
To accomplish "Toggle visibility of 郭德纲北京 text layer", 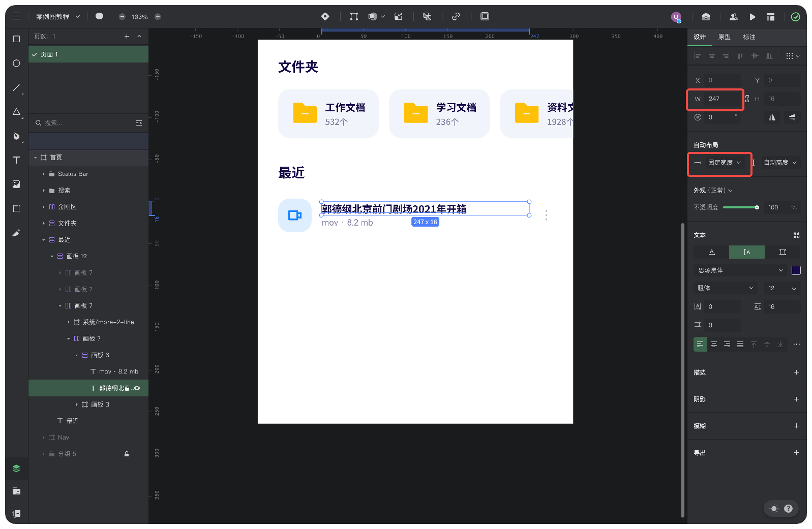I will [x=137, y=388].
